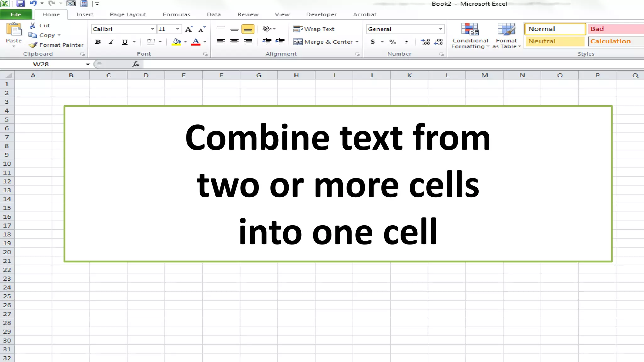Click the Insert Function fx icon
The width and height of the screenshot is (644, 362).
pyautogui.click(x=136, y=64)
